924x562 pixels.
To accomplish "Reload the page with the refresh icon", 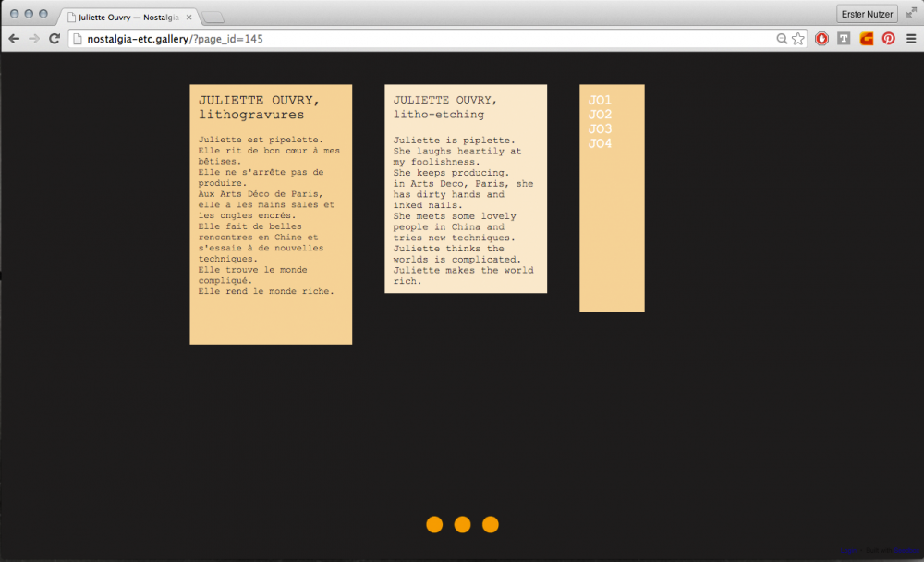I will [55, 39].
